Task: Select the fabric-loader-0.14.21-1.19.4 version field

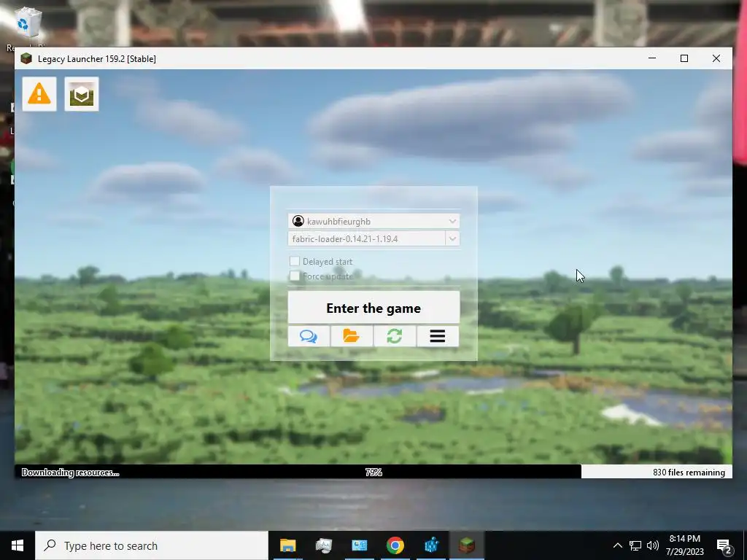Action: point(366,238)
